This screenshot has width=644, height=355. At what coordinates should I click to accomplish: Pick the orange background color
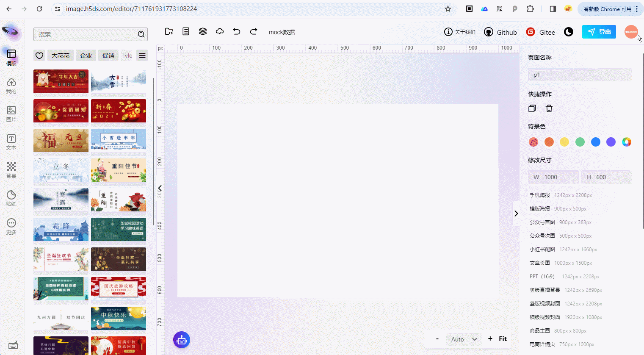click(x=549, y=142)
